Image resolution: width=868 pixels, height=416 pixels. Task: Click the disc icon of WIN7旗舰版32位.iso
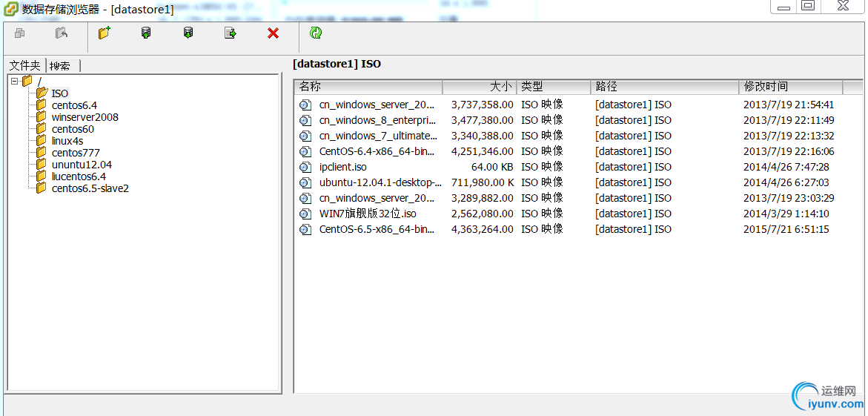coord(305,214)
